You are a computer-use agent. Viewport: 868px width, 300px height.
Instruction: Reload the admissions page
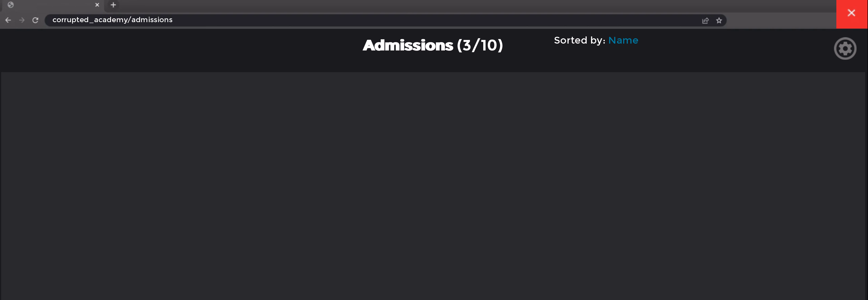(35, 20)
